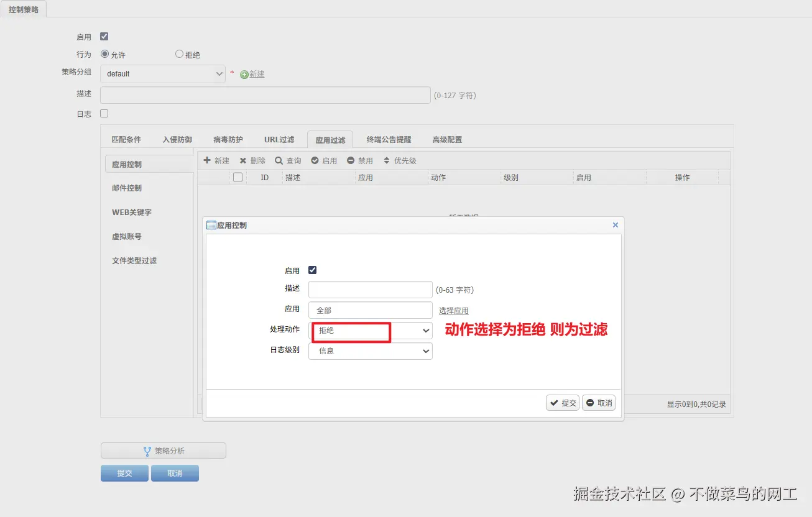Click the 优先级 toolbar button
This screenshot has height=517, width=812.
click(400, 160)
